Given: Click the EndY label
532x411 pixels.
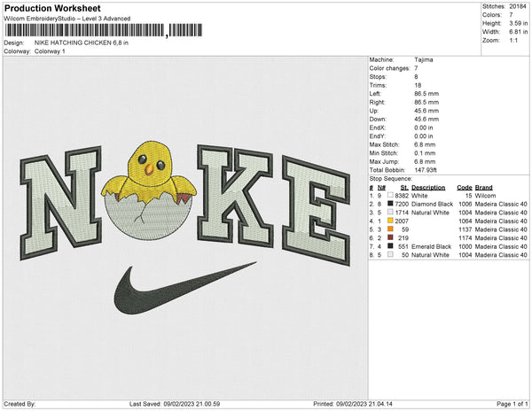Looking at the screenshot, I should 378,136.
